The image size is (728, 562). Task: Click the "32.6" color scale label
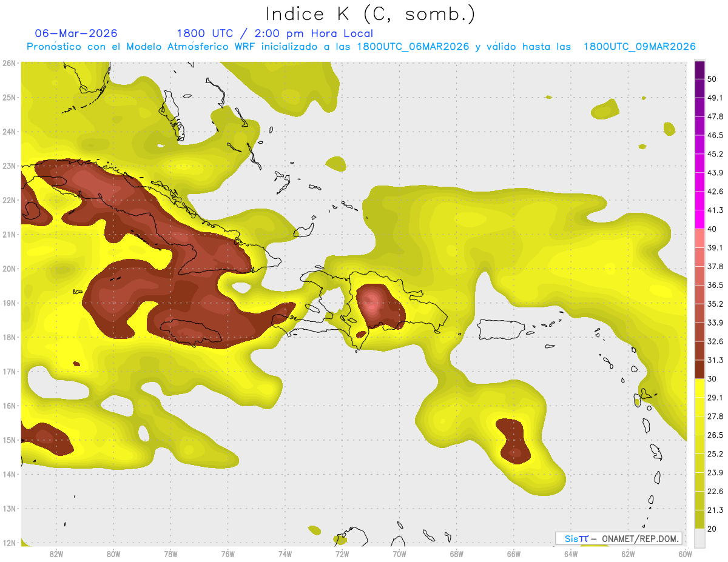coord(715,342)
